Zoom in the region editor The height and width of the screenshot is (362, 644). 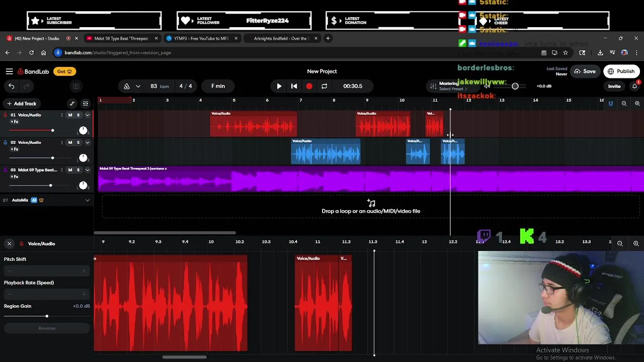point(636,243)
